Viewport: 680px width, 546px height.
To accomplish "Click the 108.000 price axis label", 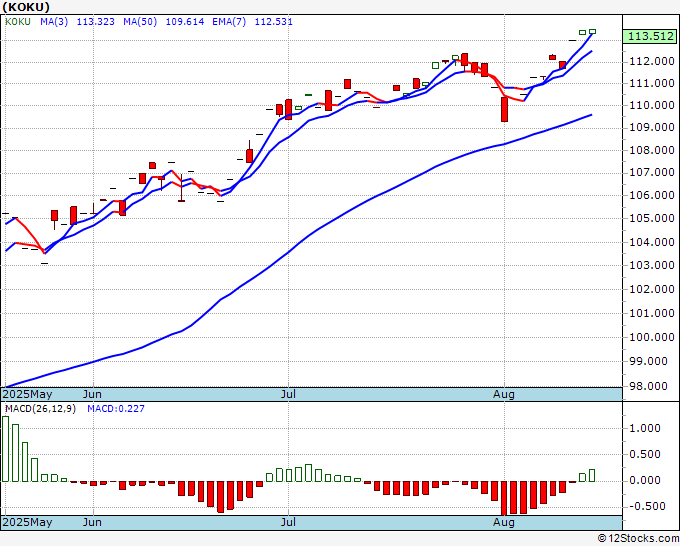I will [x=652, y=150].
